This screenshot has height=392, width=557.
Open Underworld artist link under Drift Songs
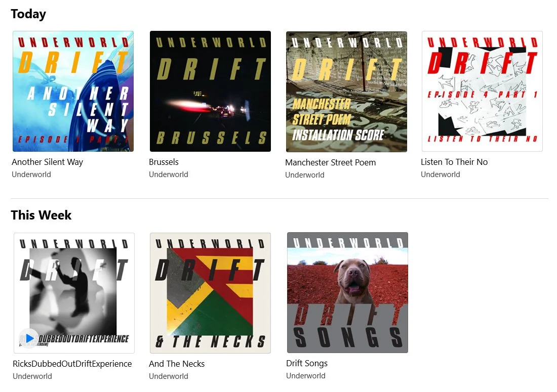306,376
